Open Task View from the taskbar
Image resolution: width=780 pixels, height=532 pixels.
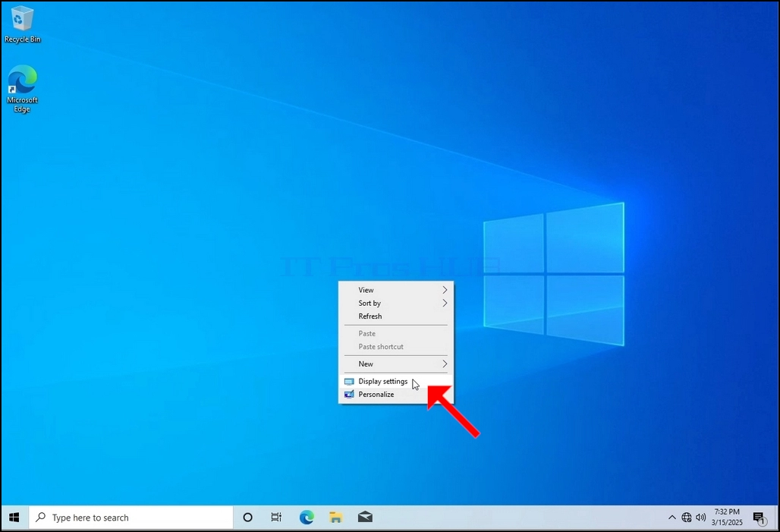tap(276, 518)
